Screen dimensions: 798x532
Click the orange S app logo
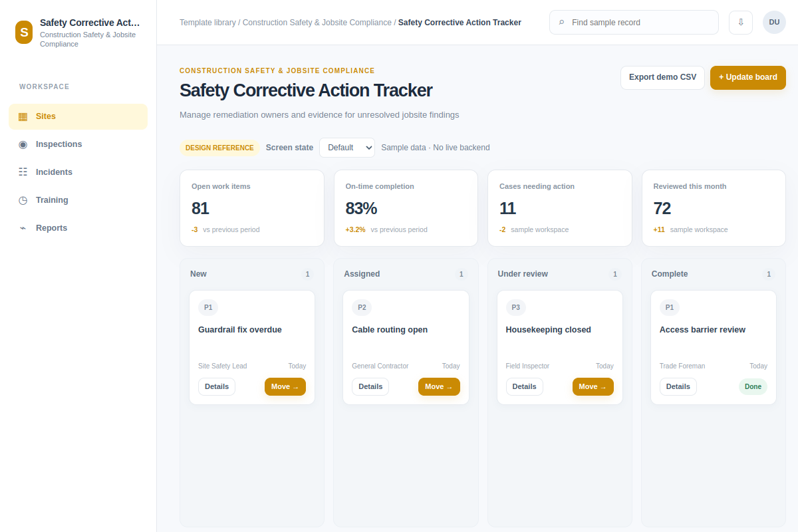(24, 32)
